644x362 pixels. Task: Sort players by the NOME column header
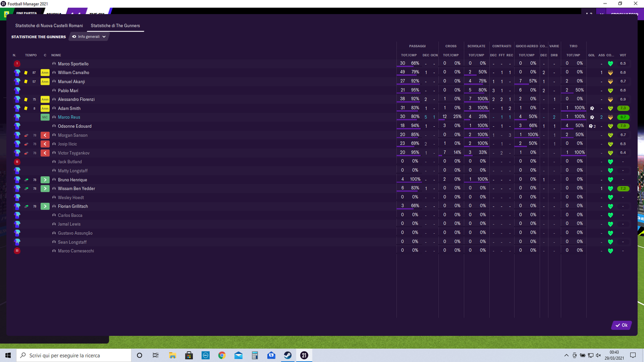56,55
